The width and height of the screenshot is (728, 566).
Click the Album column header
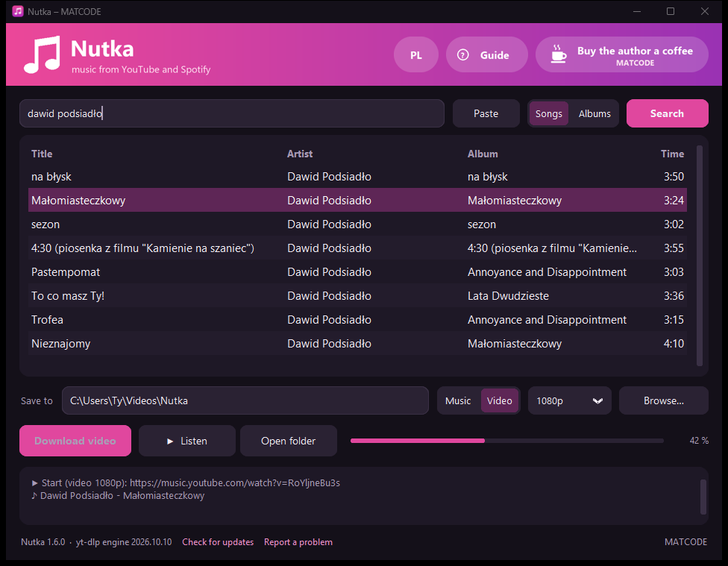483,154
